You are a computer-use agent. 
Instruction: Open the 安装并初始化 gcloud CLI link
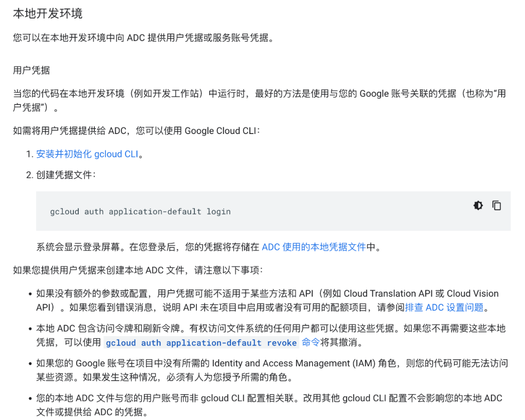click(87, 154)
